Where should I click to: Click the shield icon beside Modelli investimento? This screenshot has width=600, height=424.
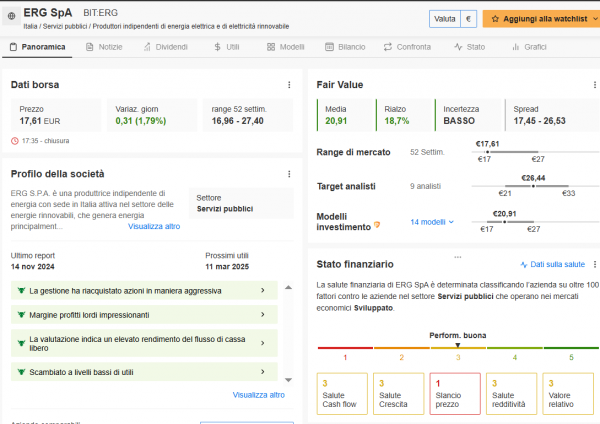click(x=377, y=225)
